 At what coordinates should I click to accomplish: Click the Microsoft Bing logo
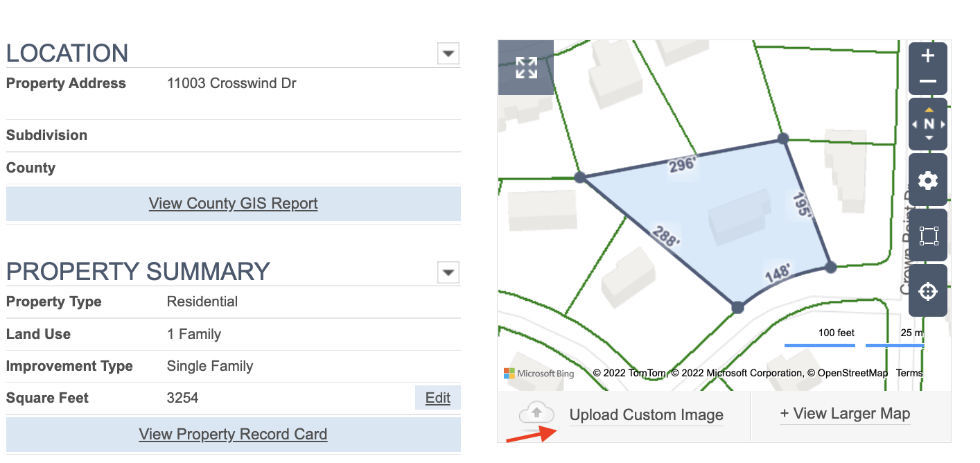coord(539,374)
